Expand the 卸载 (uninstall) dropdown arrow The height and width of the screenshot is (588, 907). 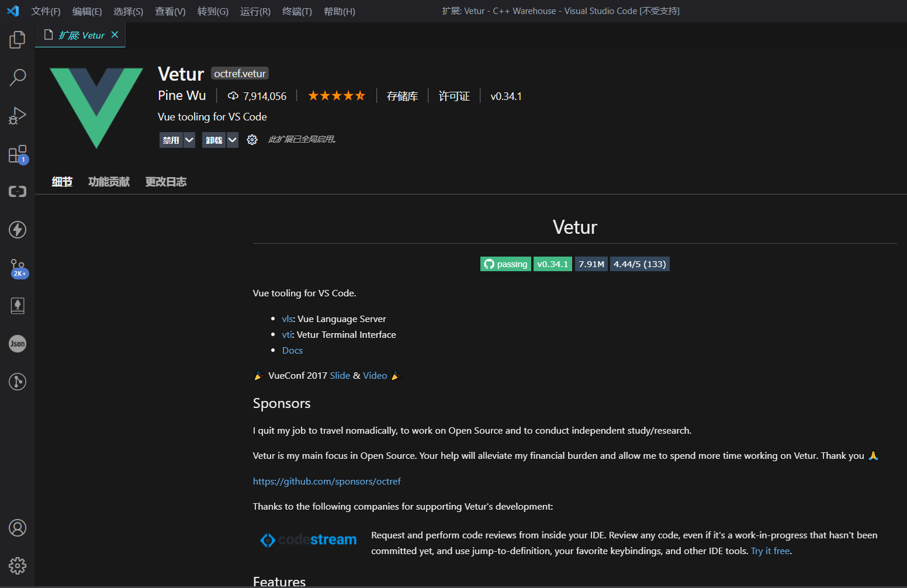233,140
